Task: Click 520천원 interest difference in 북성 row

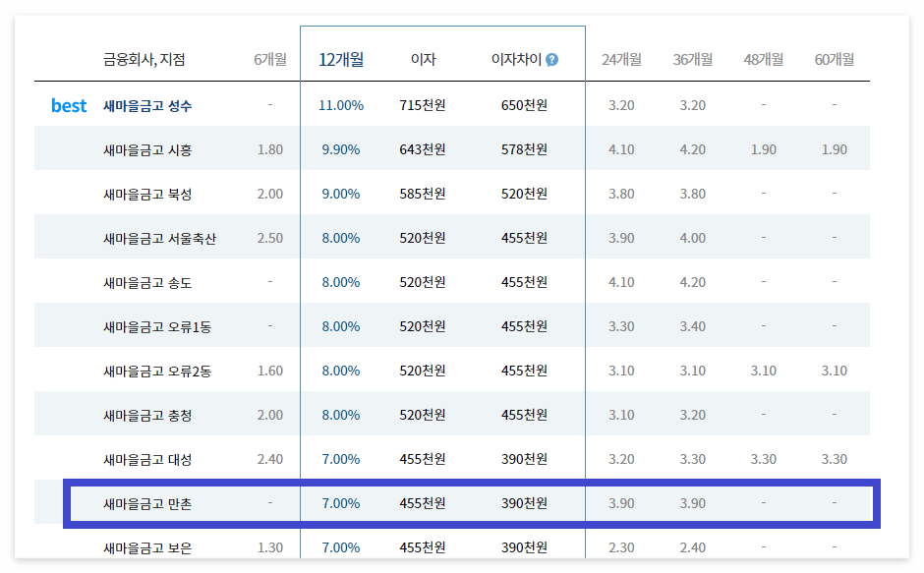Action: coord(525,194)
